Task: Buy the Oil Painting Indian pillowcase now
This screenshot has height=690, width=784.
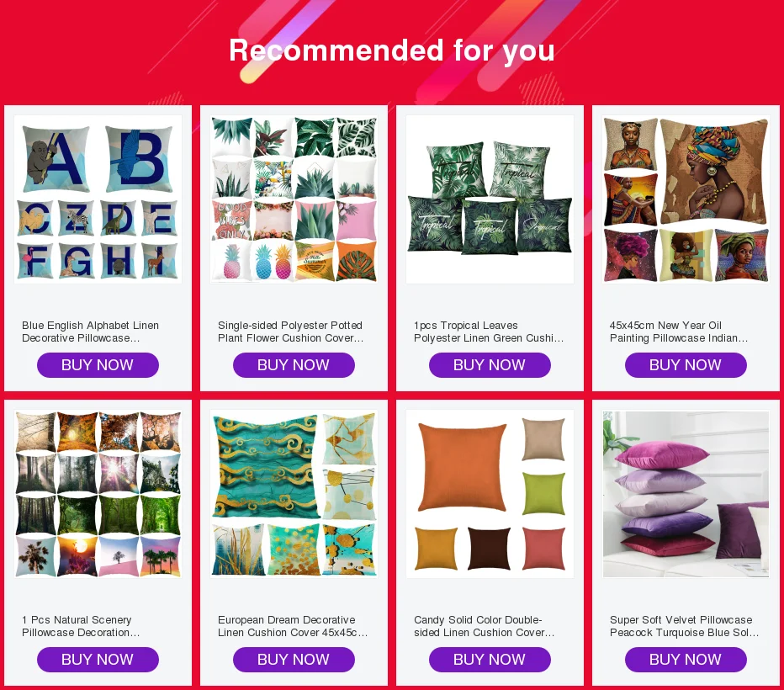Action: coord(686,365)
